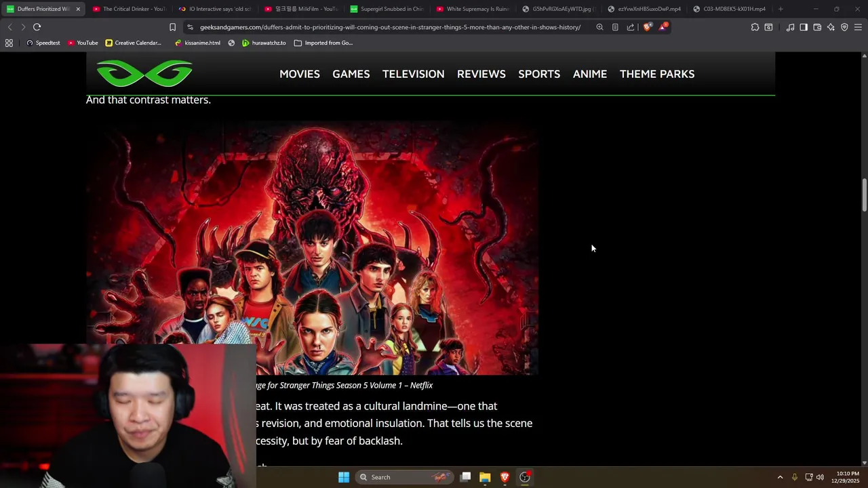This screenshot has height=488, width=868.
Task: Open the apps grid icon in bookmarks bar
Action: pyautogui.click(x=9, y=43)
